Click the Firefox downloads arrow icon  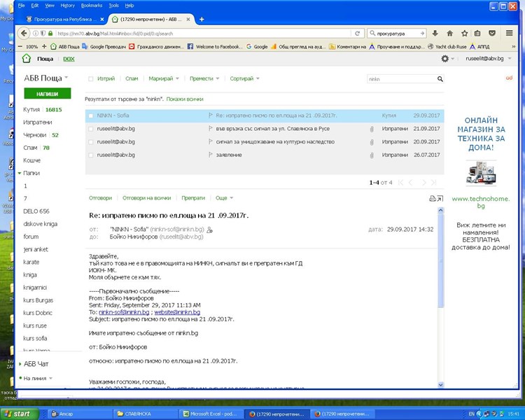click(435, 33)
